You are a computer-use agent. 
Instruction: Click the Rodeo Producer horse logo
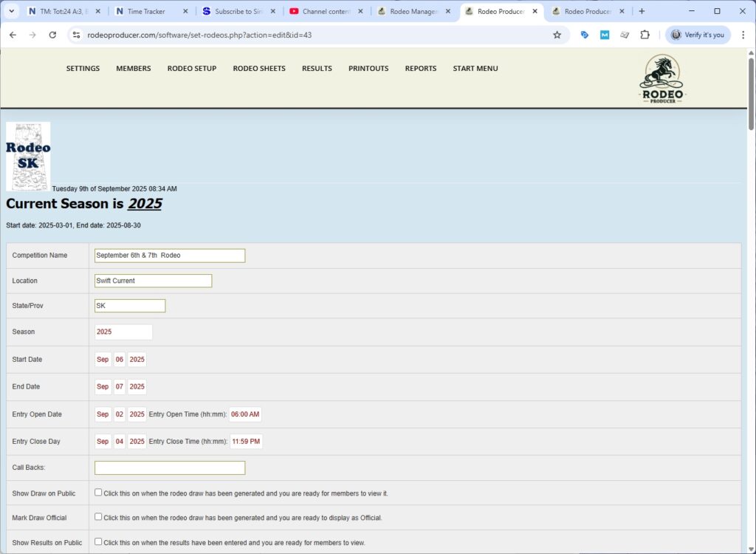click(662, 78)
